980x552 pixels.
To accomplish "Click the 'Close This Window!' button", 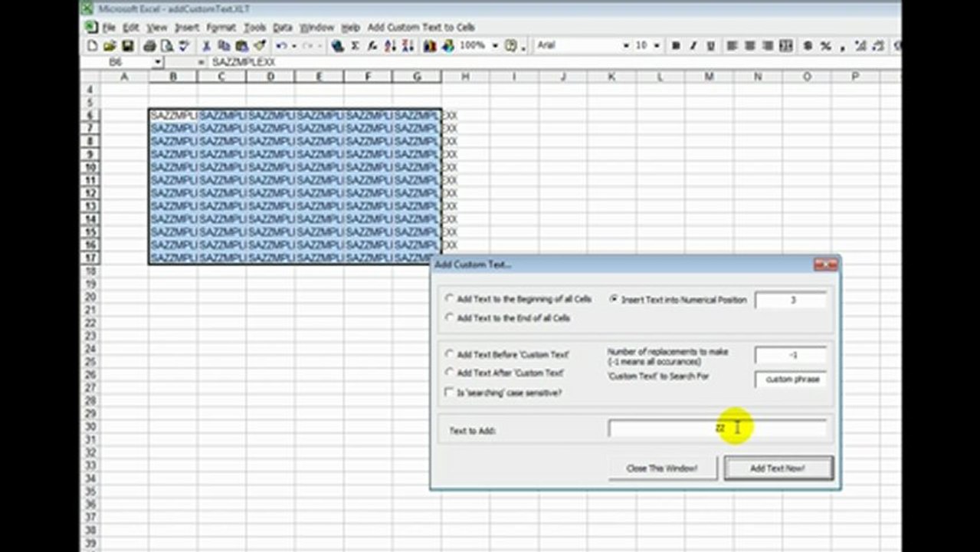I will pyautogui.click(x=662, y=468).
